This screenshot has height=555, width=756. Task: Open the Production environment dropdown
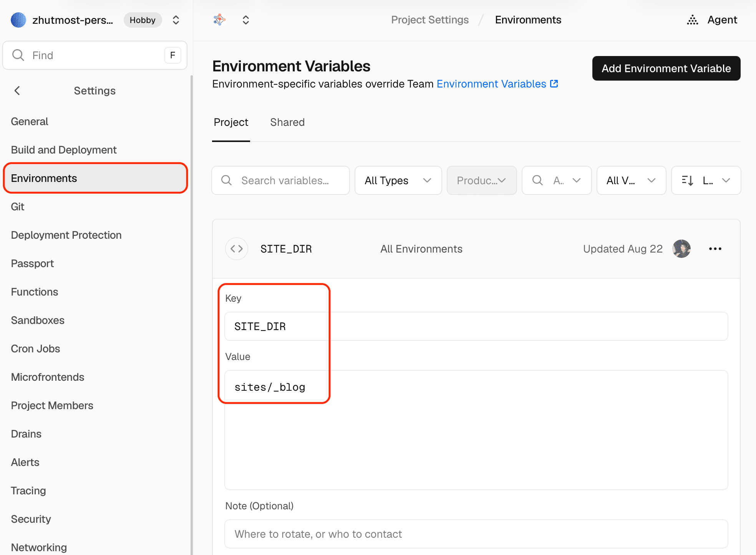pos(482,180)
